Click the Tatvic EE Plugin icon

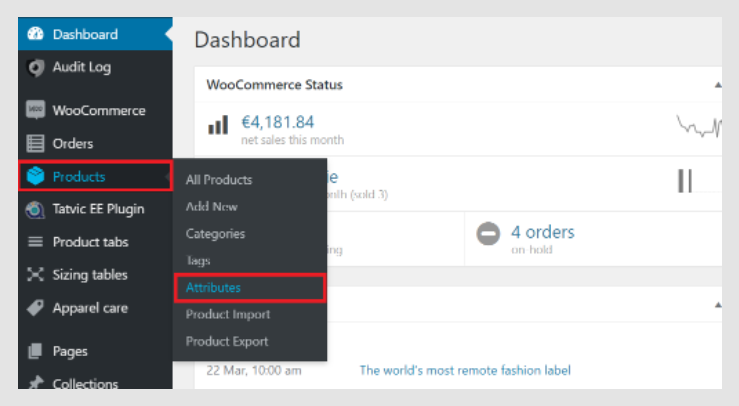pos(35,209)
